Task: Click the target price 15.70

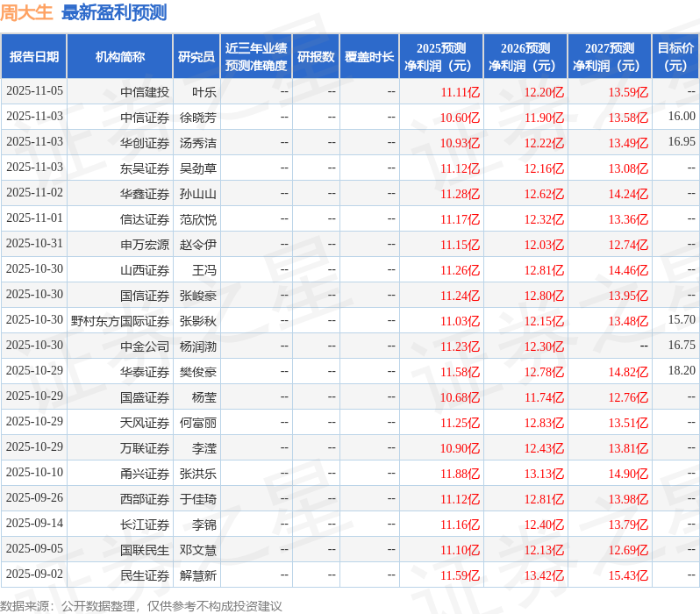Action: coord(682,320)
